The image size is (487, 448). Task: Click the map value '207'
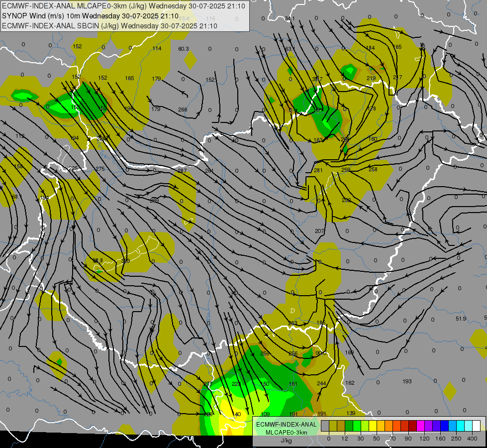[319, 231]
